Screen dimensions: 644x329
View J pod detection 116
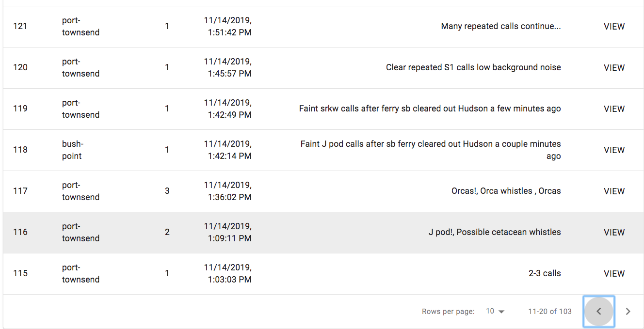click(614, 233)
